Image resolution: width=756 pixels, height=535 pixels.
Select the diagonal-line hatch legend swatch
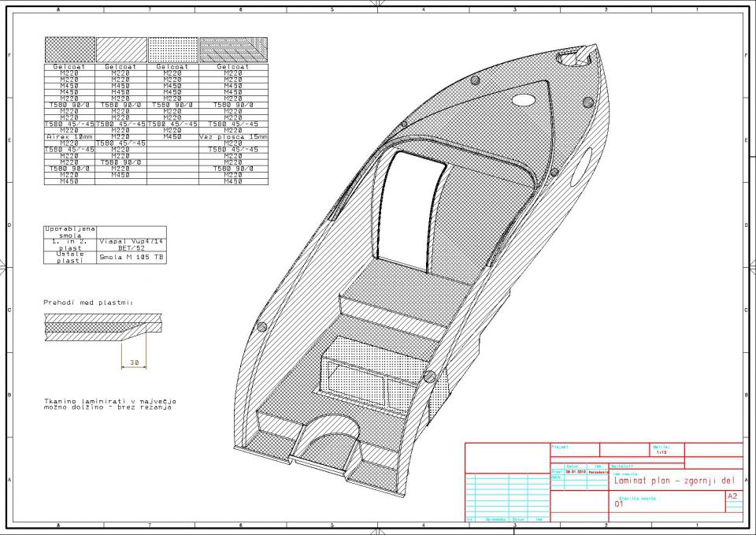click(121, 50)
